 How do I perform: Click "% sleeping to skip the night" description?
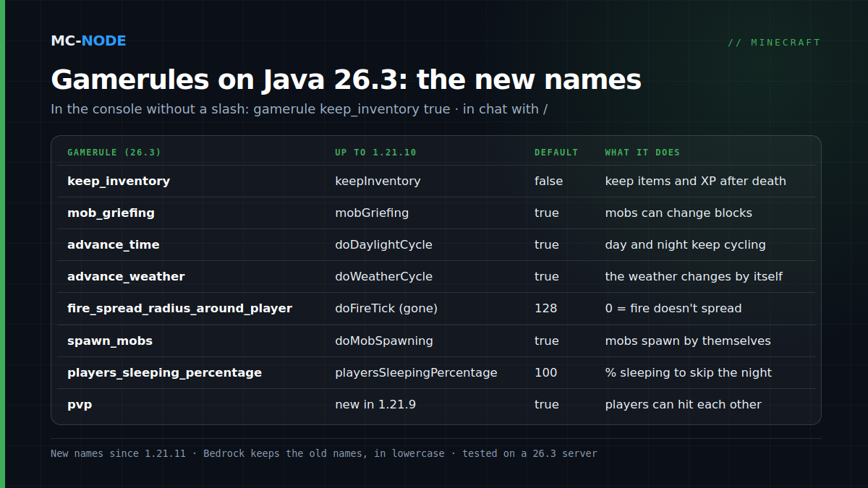pos(689,372)
